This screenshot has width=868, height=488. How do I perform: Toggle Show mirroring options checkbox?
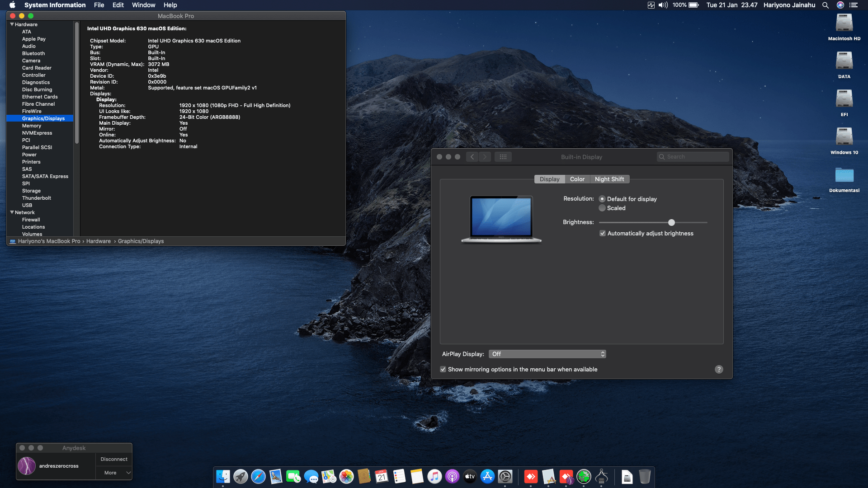coord(443,369)
